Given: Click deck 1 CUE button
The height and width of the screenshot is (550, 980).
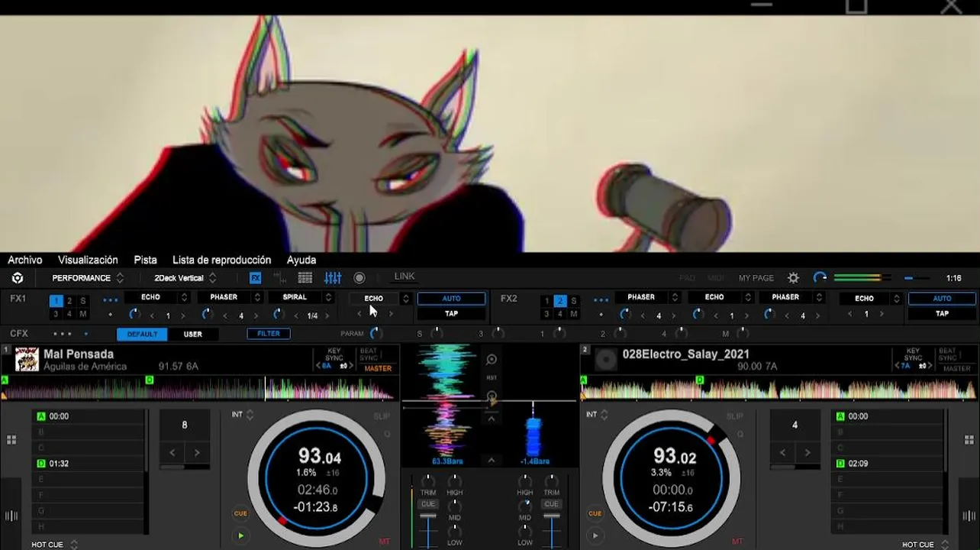Looking at the screenshot, I should point(240,513).
